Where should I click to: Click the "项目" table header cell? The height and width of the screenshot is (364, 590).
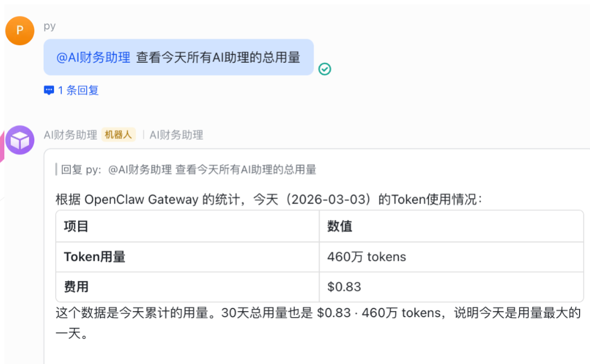tap(187, 226)
